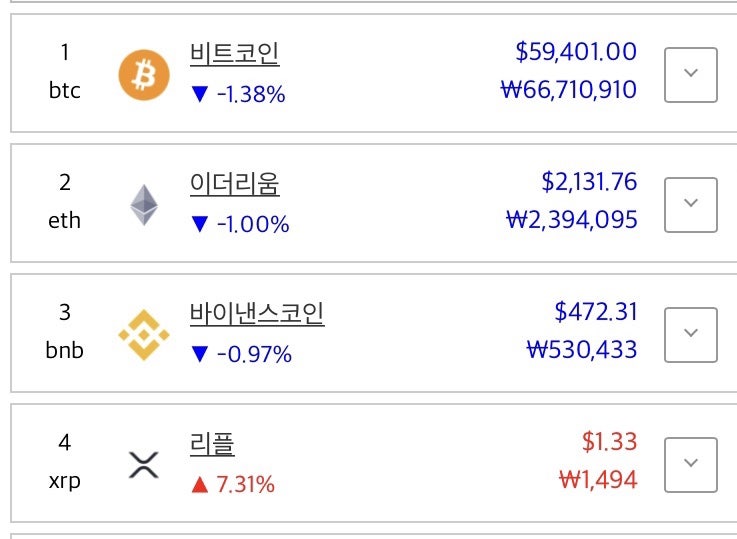737x539 pixels.
Task: Open the 이더리움 link
Action: coord(235,184)
